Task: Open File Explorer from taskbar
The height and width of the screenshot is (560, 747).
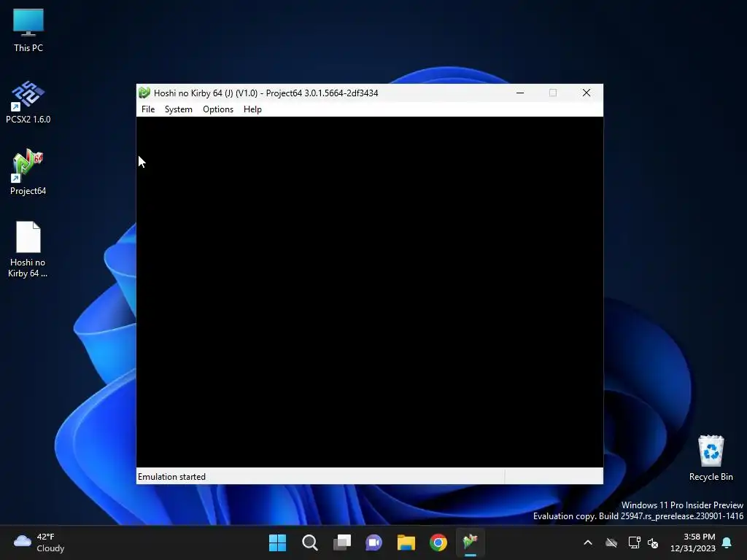Action: (406, 542)
